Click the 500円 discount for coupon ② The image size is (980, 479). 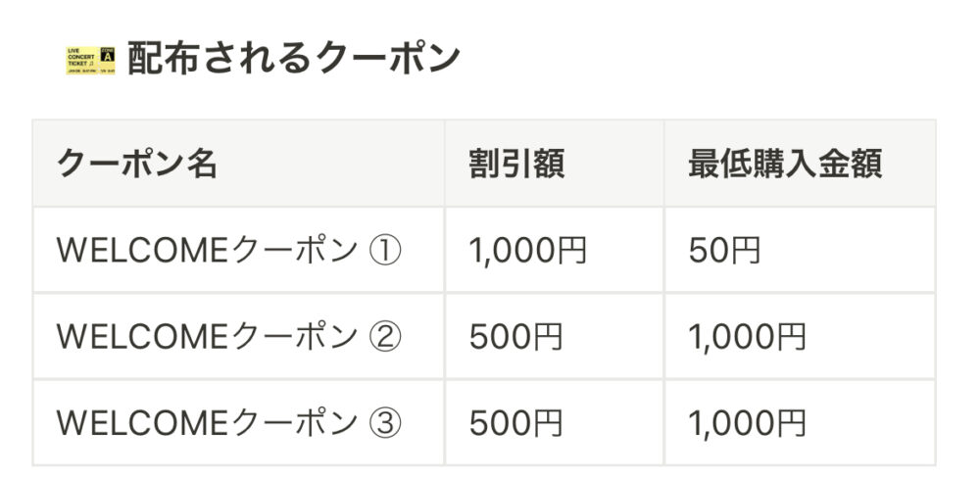516,337
